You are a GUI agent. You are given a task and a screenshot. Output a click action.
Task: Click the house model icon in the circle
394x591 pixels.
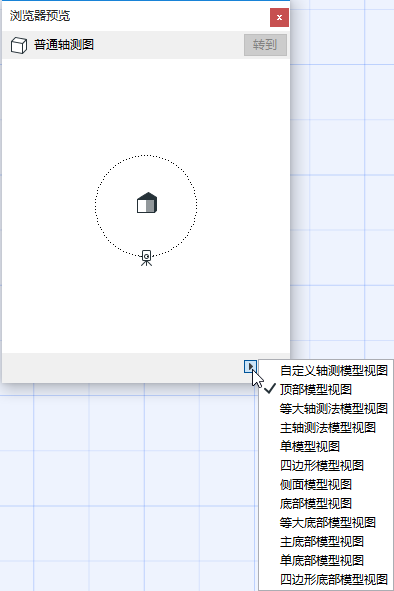(x=147, y=203)
